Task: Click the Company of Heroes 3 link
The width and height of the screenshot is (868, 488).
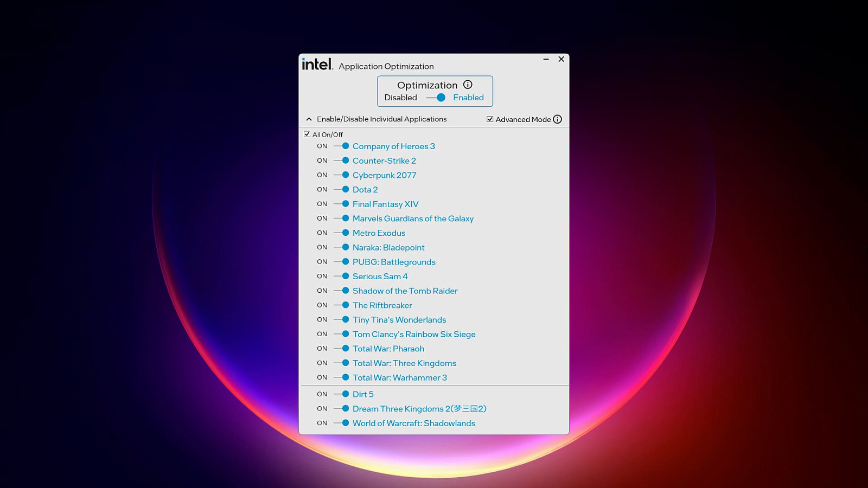Action: (x=394, y=146)
